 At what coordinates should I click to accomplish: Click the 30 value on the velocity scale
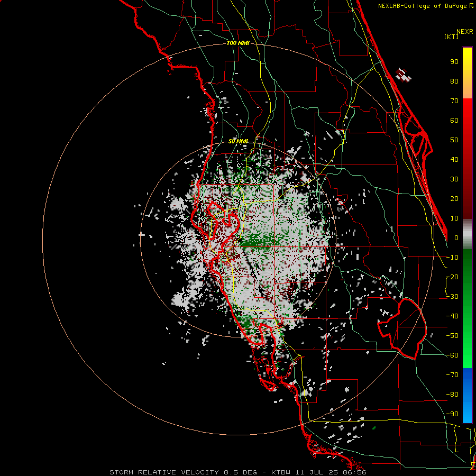pyautogui.click(x=454, y=179)
